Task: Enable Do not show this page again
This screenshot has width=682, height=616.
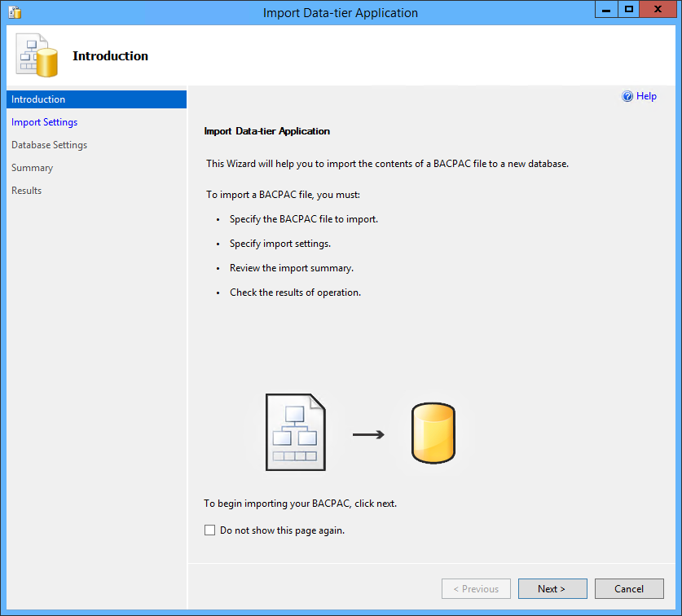Action: [209, 530]
